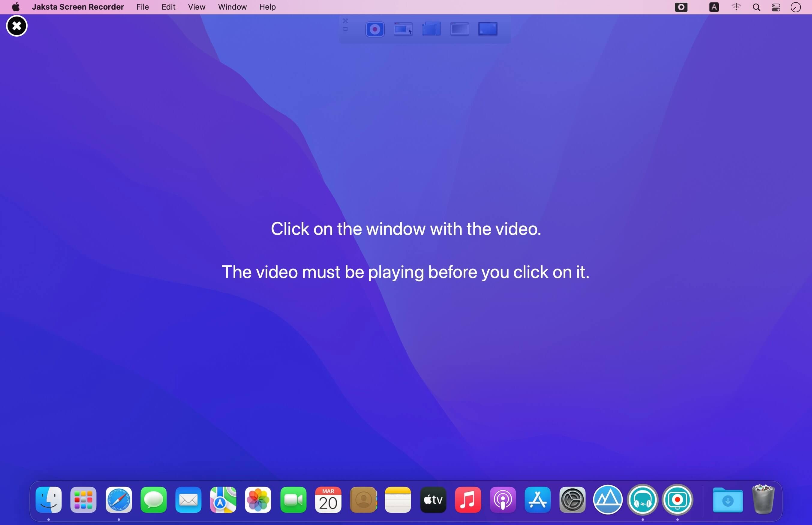Image resolution: width=812 pixels, height=525 pixels.
Task: Open the Jaksta Screen Recorder app menu
Action: (78, 7)
